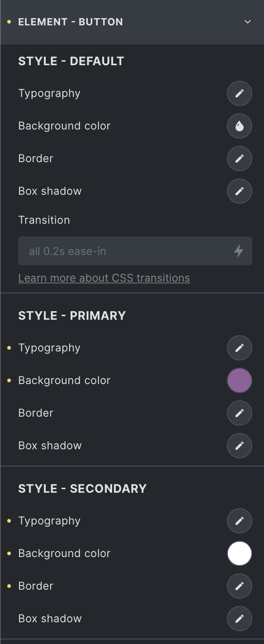Edit Box shadow in Style - Primary
Screen dimensions: 264x644
point(240,446)
